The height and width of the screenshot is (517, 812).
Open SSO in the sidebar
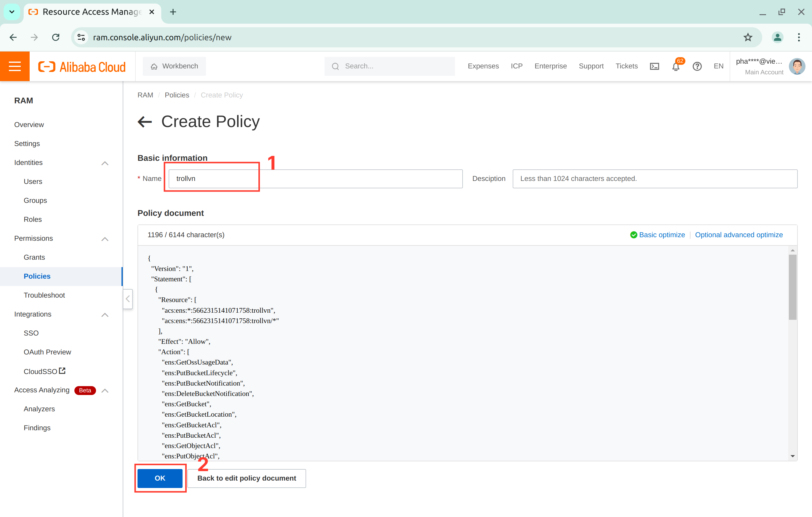coord(31,333)
